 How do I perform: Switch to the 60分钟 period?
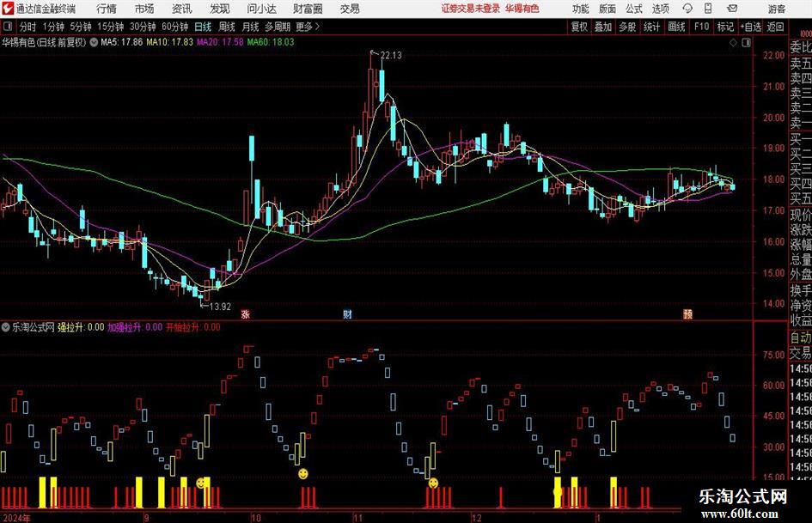click(x=174, y=27)
